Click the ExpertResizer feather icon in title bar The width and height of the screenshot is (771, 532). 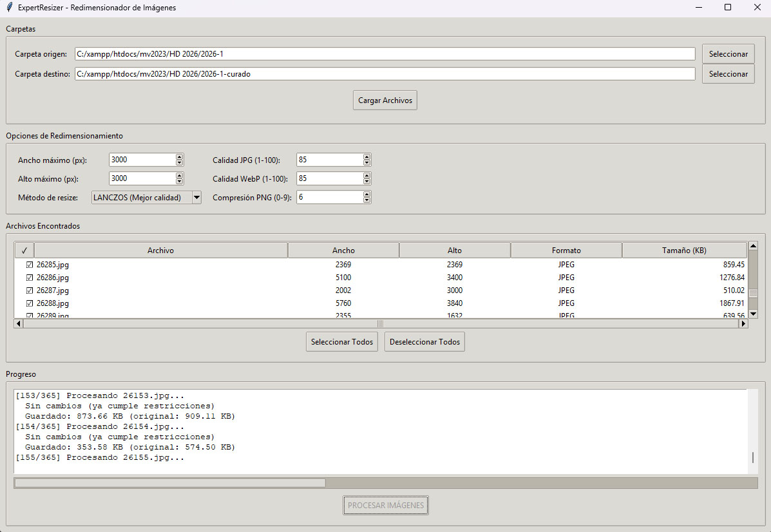(8, 8)
